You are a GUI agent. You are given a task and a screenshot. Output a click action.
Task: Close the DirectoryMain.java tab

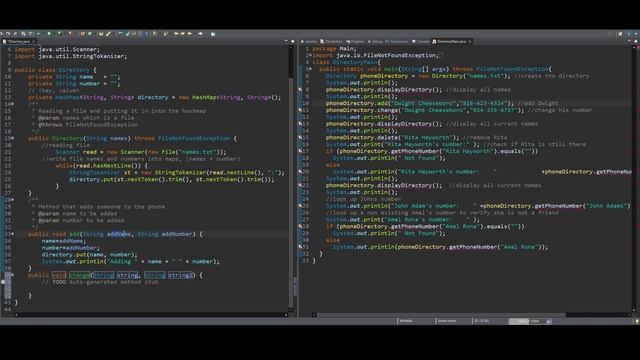pos(470,42)
